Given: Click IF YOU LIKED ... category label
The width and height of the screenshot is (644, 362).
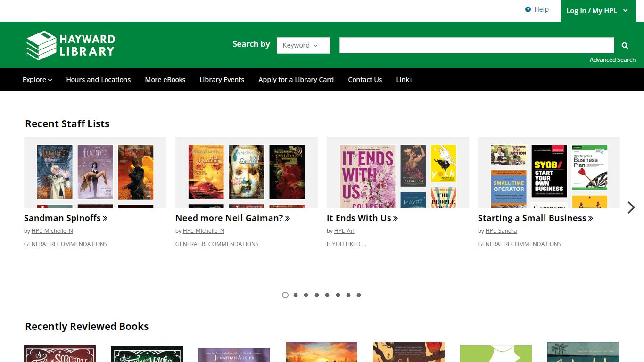Looking at the screenshot, I should point(347,244).
